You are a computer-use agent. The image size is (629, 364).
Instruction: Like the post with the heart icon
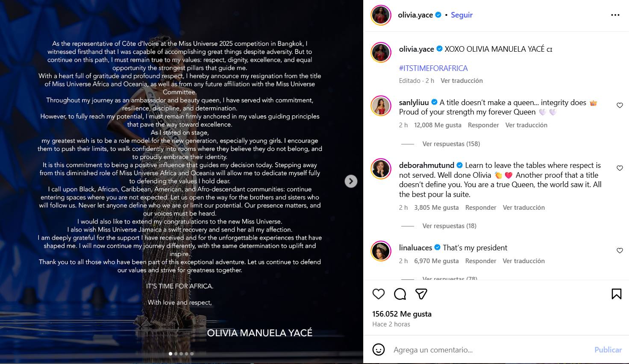[x=379, y=294]
